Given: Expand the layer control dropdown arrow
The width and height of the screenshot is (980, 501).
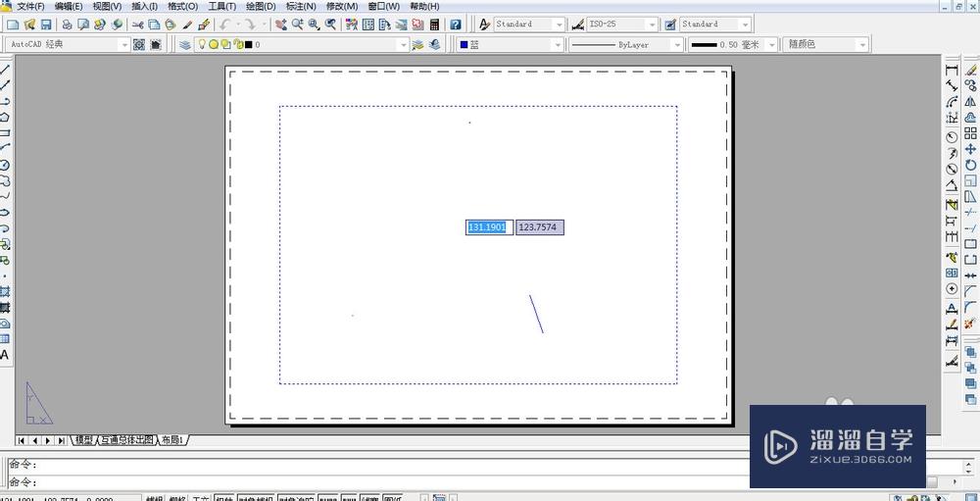Looking at the screenshot, I should [404, 44].
